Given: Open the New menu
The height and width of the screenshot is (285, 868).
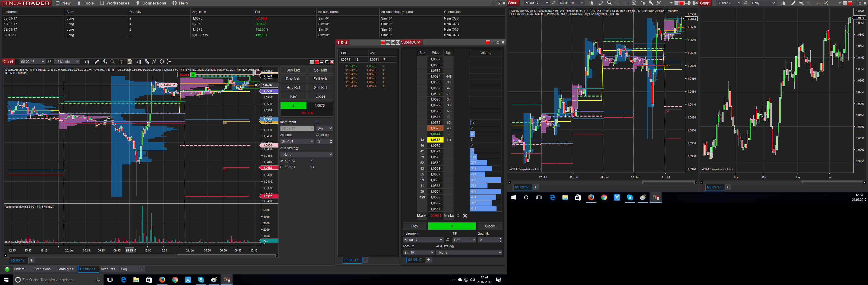Looking at the screenshot, I should pos(63,3).
